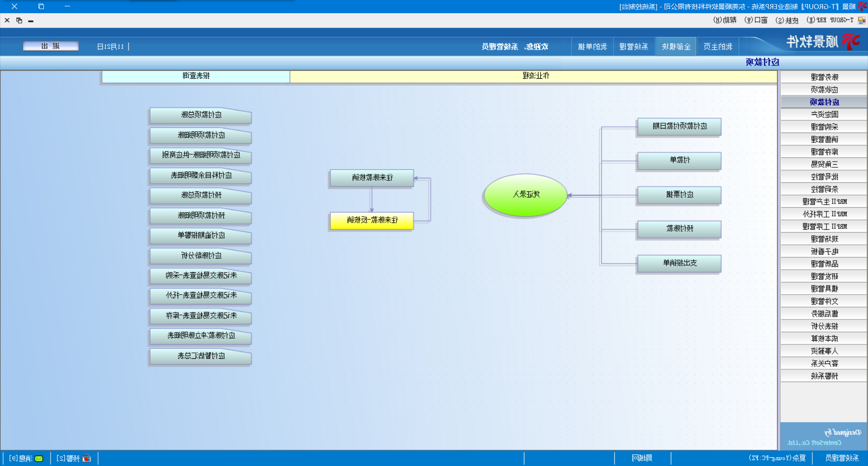Open the T-GROUP ERP menu
Screen dimensions: 868x466
[x=830, y=20]
